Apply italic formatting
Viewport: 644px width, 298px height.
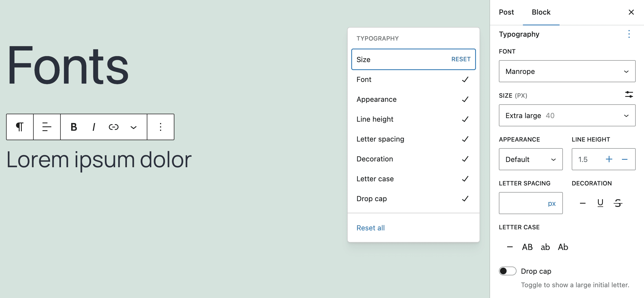coord(94,127)
